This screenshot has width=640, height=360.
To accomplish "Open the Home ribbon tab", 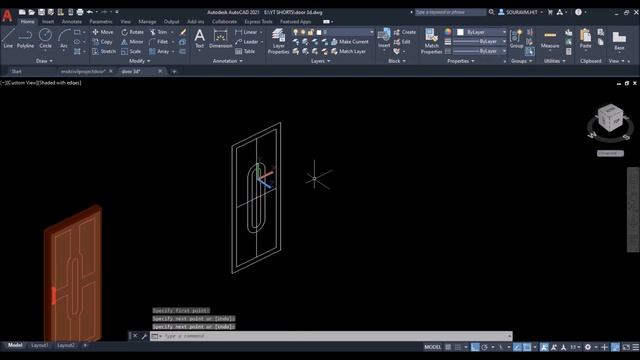I will 27,21.
